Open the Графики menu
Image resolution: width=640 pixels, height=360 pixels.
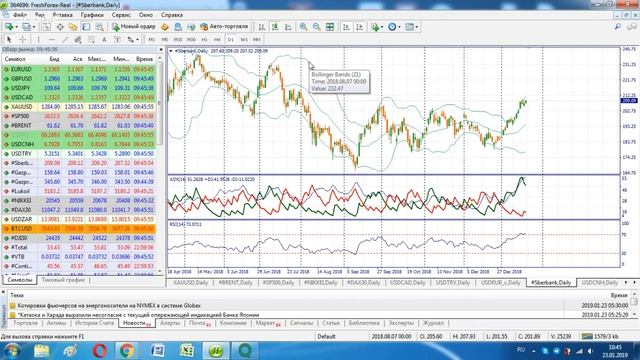point(92,15)
